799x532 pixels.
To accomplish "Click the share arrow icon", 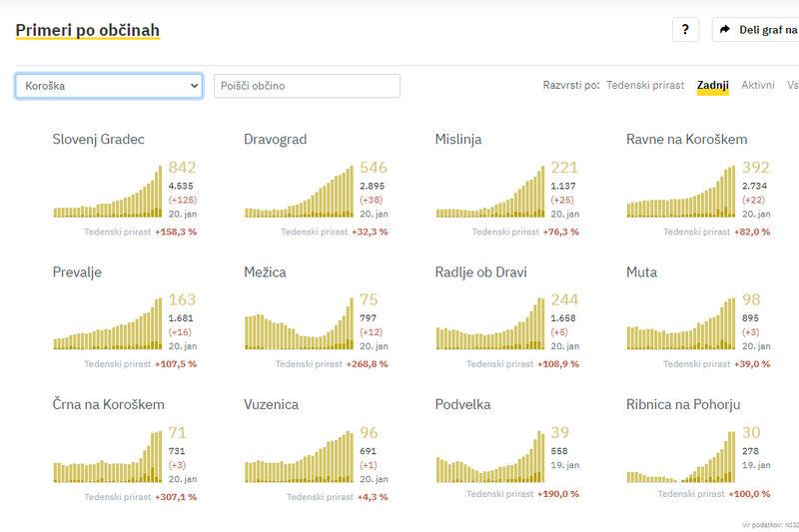I will [x=725, y=30].
